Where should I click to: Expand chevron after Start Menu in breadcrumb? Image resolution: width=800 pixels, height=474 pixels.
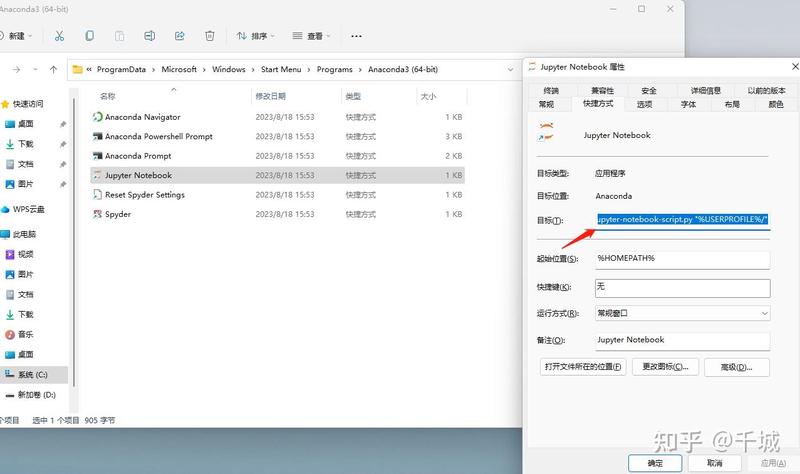(309, 69)
